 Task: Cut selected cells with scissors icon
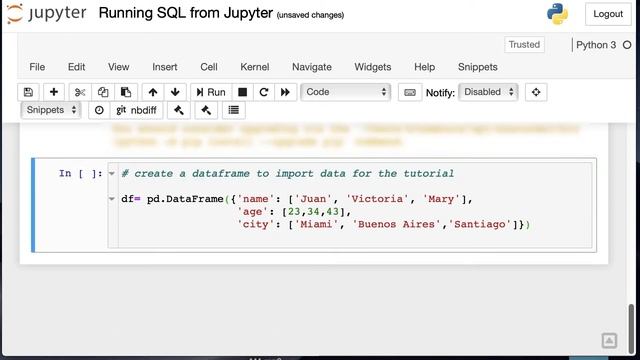coord(80,92)
